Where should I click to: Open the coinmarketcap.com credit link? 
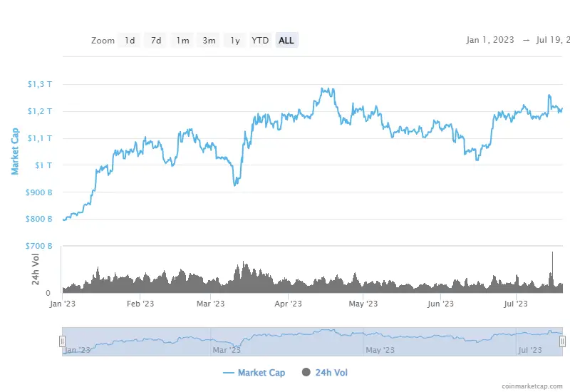tap(531, 385)
